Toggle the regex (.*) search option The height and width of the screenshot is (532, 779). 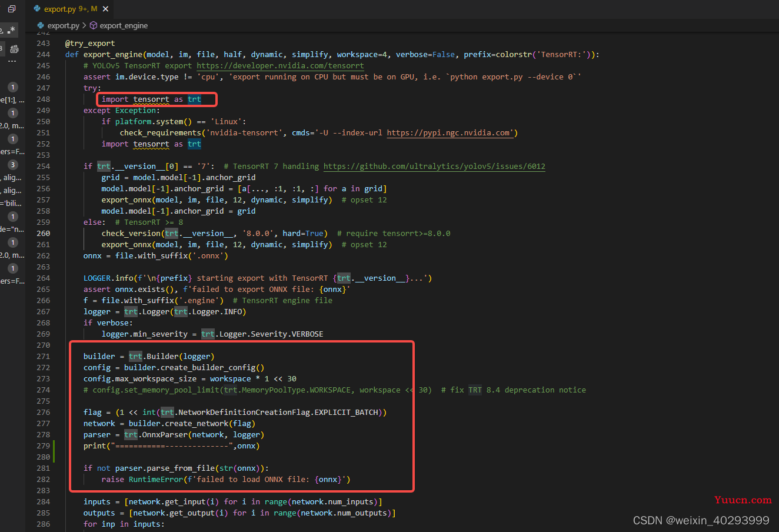[11, 30]
